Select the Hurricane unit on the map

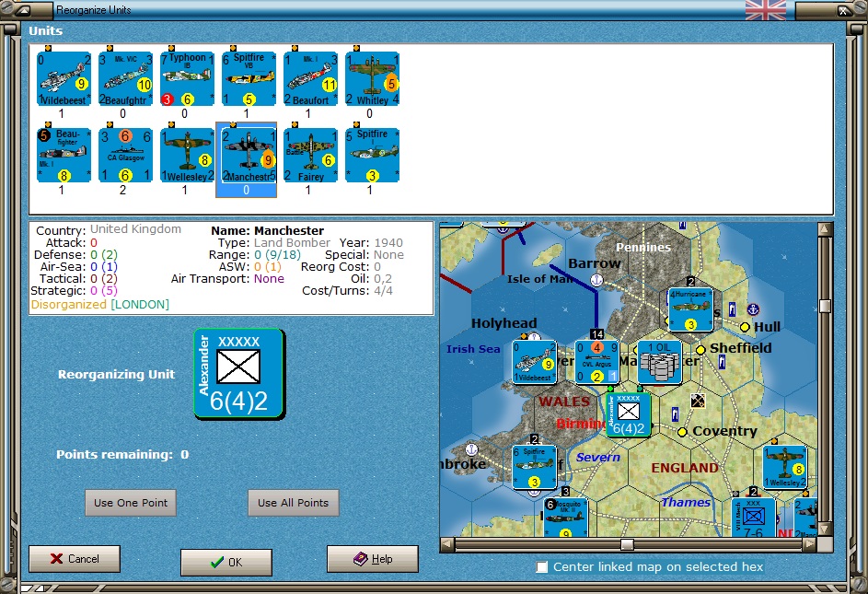point(691,309)
